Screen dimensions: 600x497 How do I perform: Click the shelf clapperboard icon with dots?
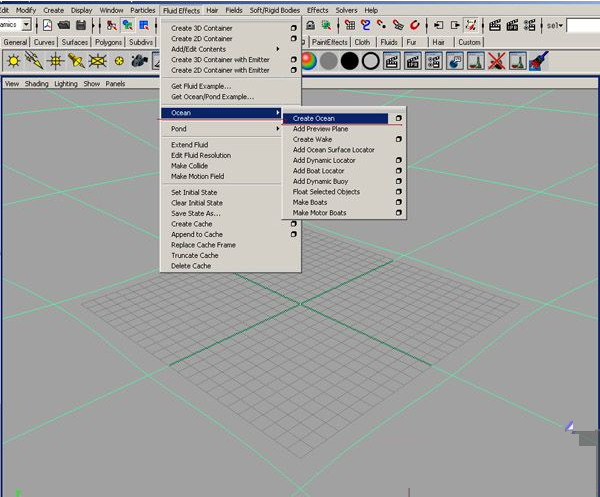click(433, 61)
